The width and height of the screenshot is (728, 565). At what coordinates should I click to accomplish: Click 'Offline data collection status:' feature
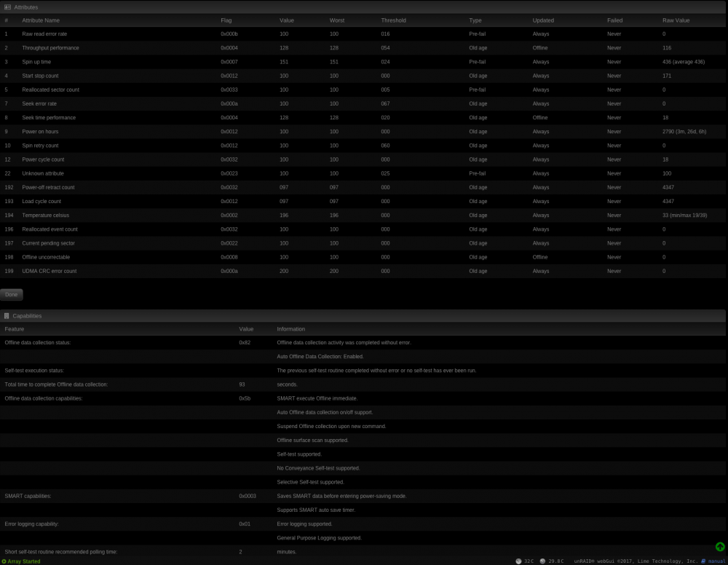point(38,343)
